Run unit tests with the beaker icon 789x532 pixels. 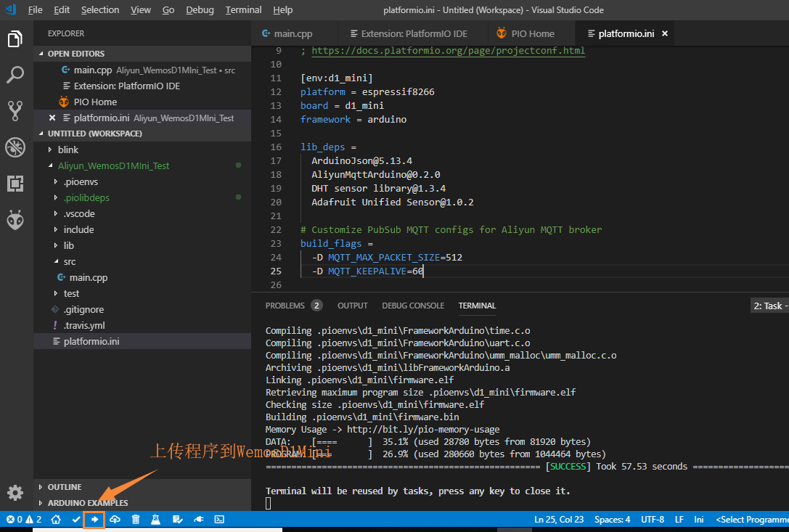tap(155, 520)
